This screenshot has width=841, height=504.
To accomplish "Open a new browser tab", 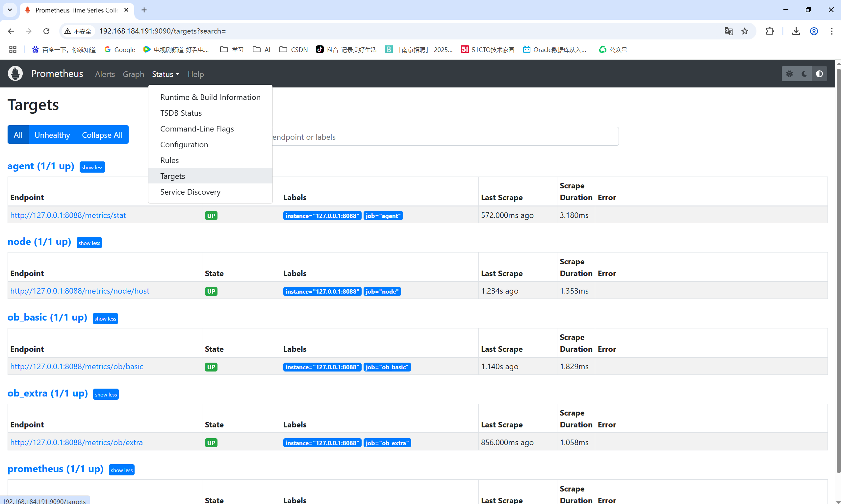I will [144, 10].
